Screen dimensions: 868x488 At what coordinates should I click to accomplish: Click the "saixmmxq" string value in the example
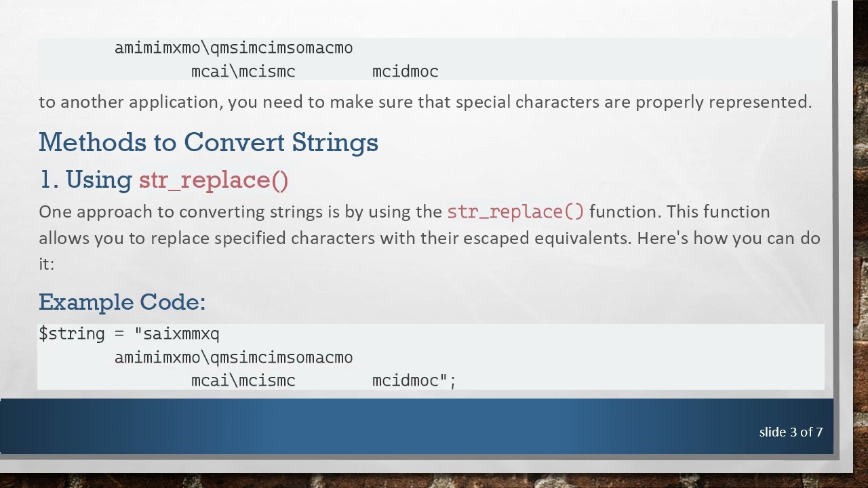click(x=182, y=333)
